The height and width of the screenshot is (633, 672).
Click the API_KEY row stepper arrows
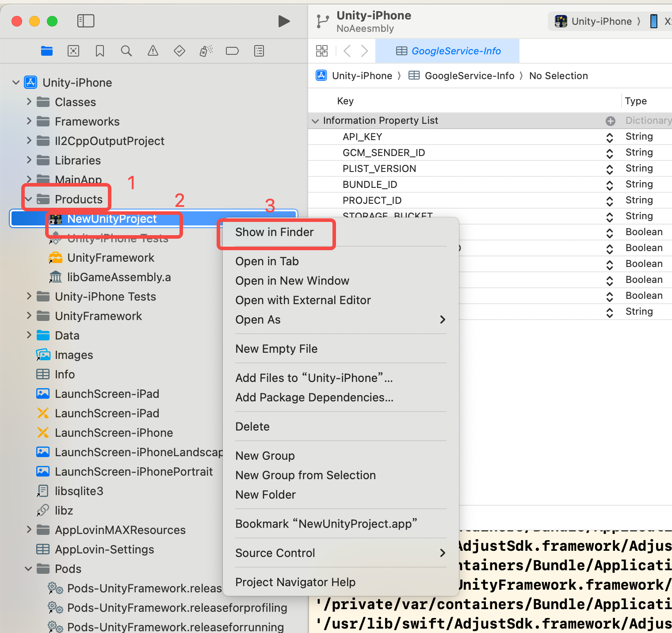610,137
